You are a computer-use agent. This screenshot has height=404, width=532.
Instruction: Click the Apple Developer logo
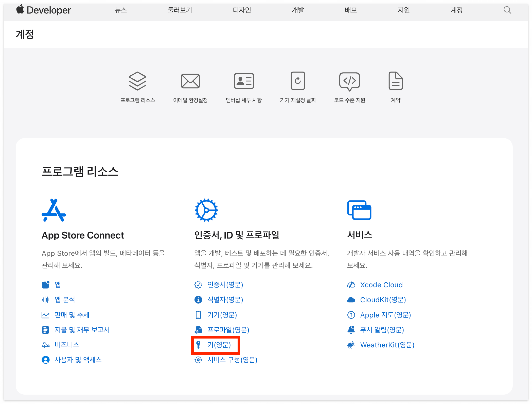(x=44, y=10)
